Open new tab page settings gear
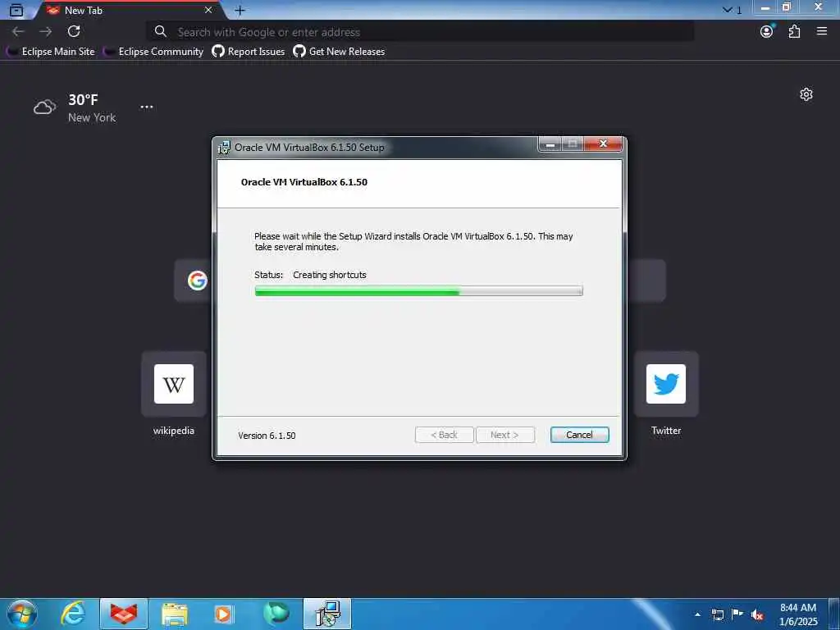 [x=806, y=95]
